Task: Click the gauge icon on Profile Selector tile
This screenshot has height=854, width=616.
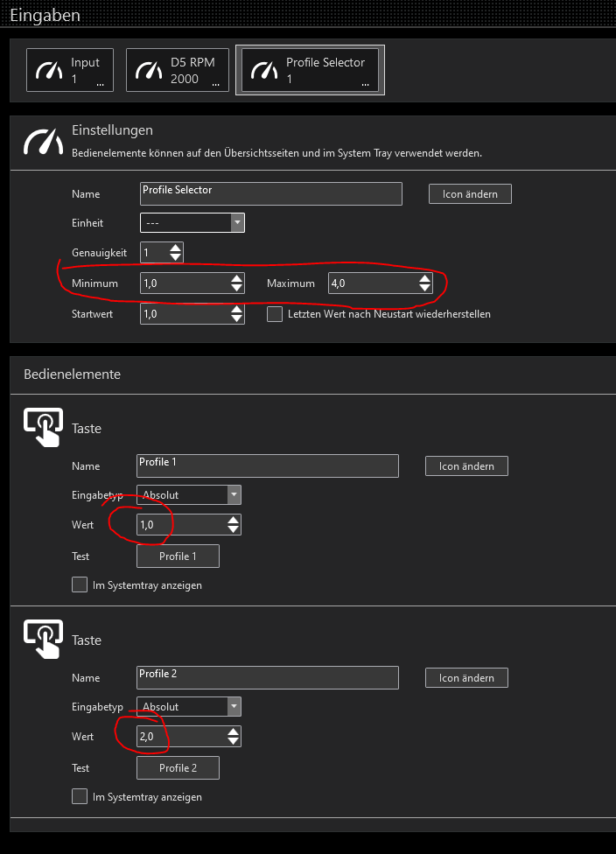Action: [x=264, y=70]
